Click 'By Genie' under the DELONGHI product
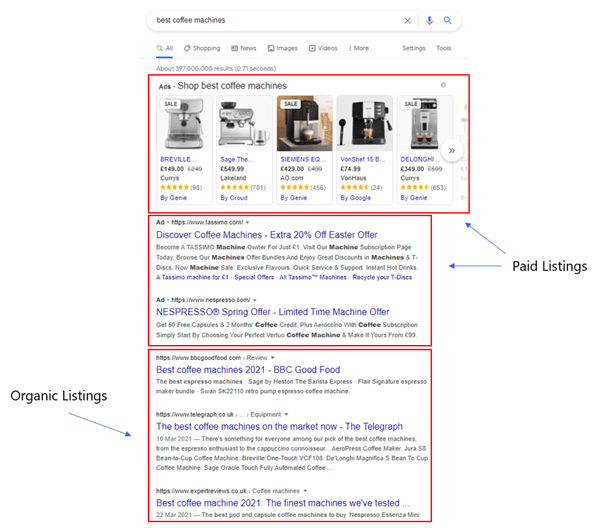Image resolution: width=602 pixels, height=528 pixels. pyautogui.click(x=414, y=198)
